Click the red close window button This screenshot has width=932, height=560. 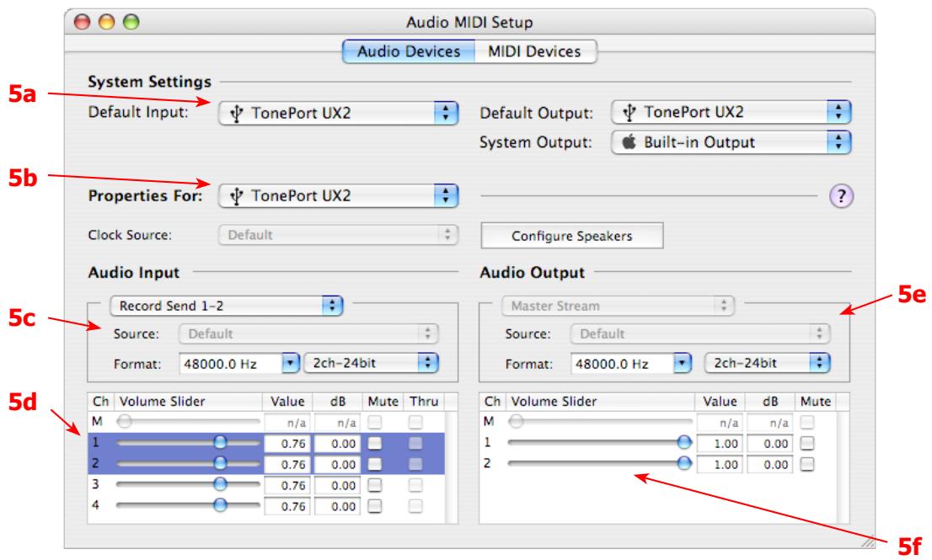click(x=82, y=22)
